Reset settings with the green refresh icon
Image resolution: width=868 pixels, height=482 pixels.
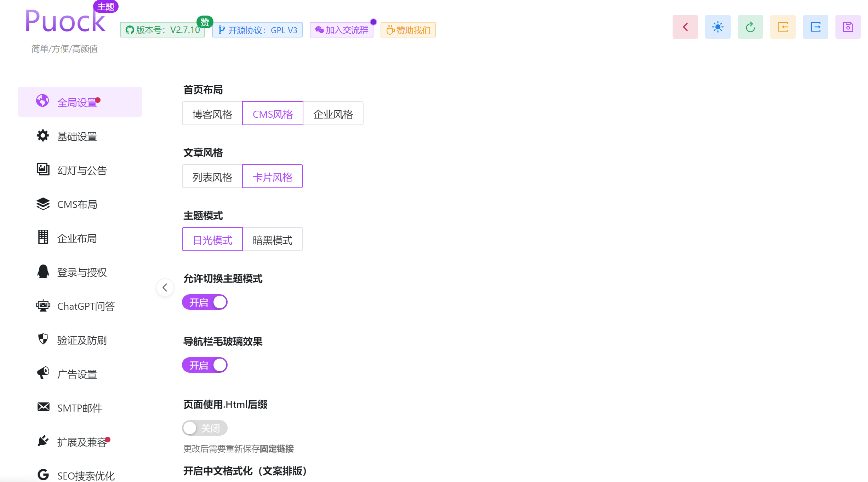pyautogui.click(x=750, y=27)
